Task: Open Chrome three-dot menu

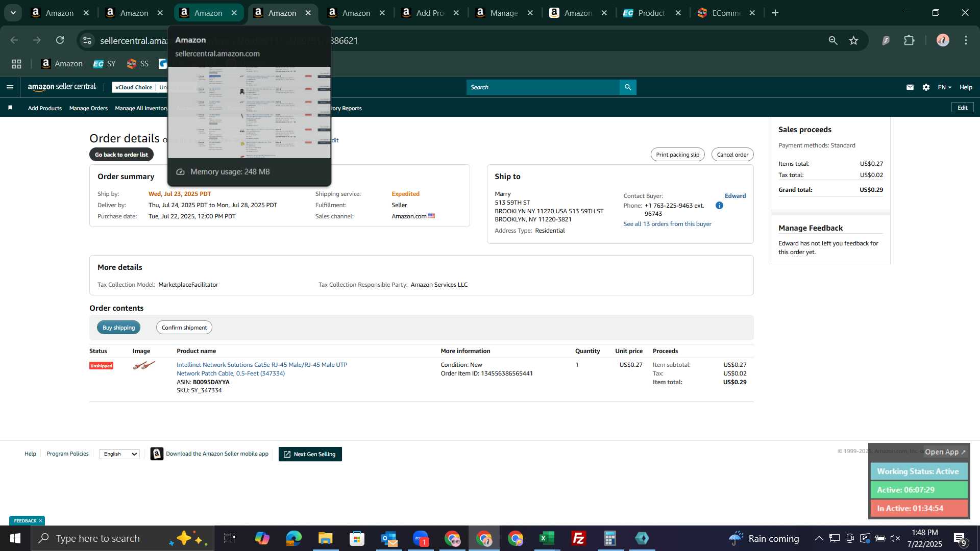Action: (966, 40)
